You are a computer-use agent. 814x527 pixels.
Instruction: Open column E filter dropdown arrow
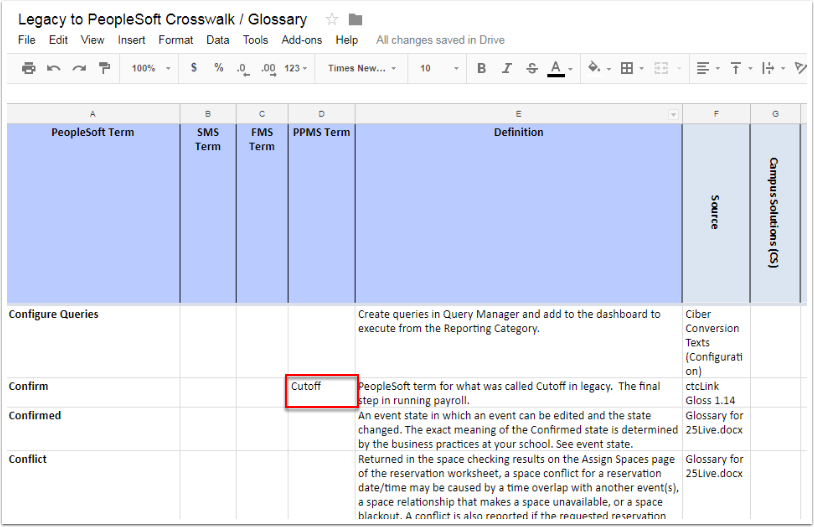pyautogui.click(x=673, y=114)
